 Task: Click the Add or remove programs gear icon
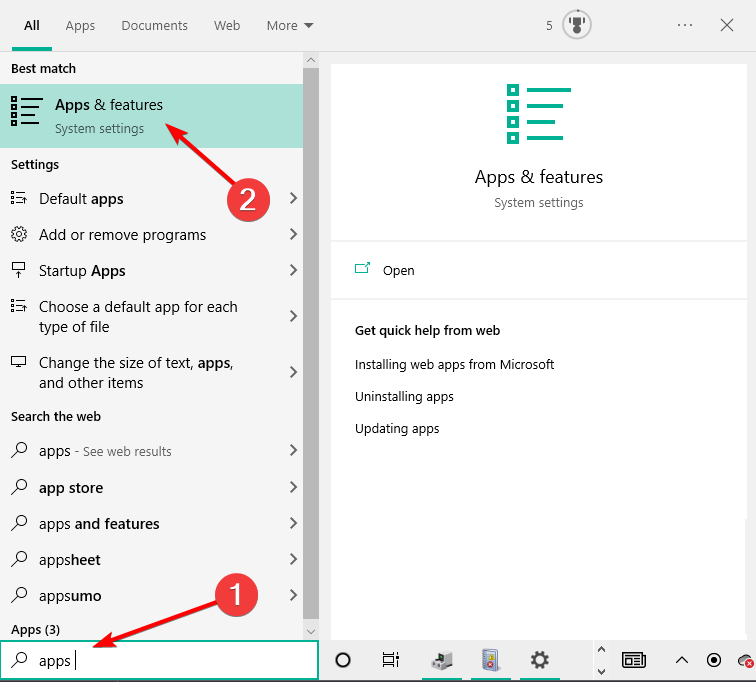point(19,234)
